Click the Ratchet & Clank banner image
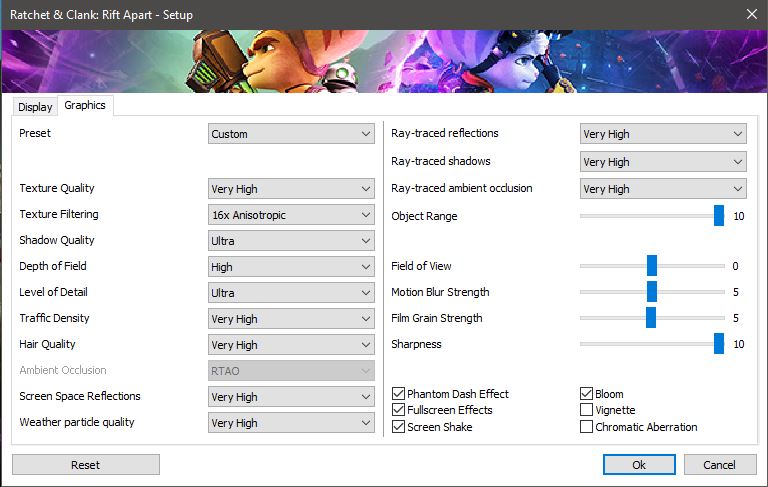The height and width of the screenshot is (487, 768). click(x=384, y=61)
